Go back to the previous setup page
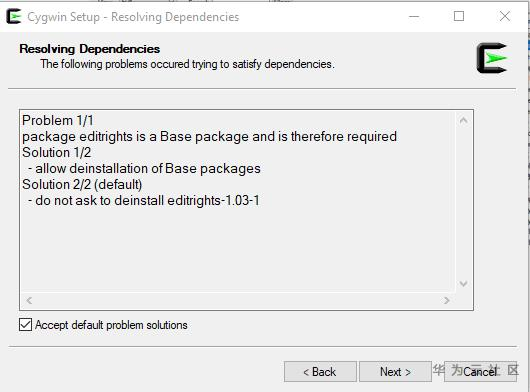Screen dimensions: 530x392 click(x=320, y=372)
